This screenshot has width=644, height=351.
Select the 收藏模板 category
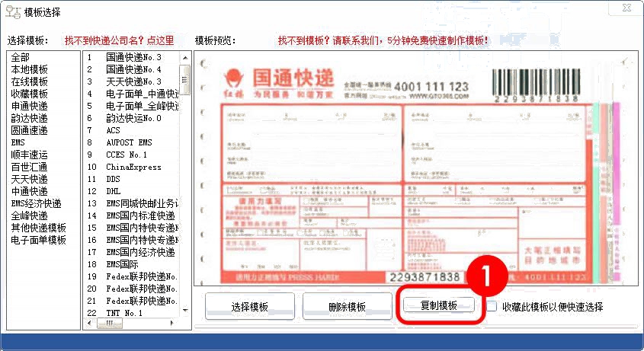(30, 94)
